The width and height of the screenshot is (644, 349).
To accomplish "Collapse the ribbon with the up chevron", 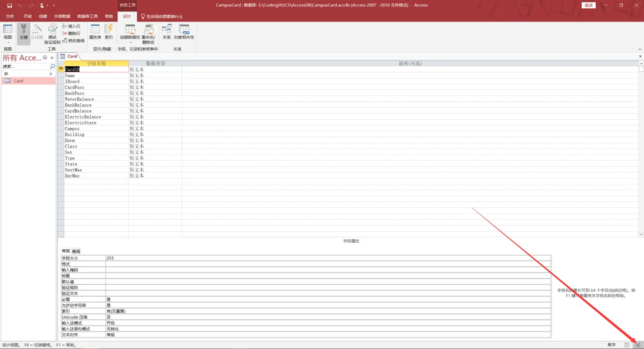I will click(x=639, y=49).
